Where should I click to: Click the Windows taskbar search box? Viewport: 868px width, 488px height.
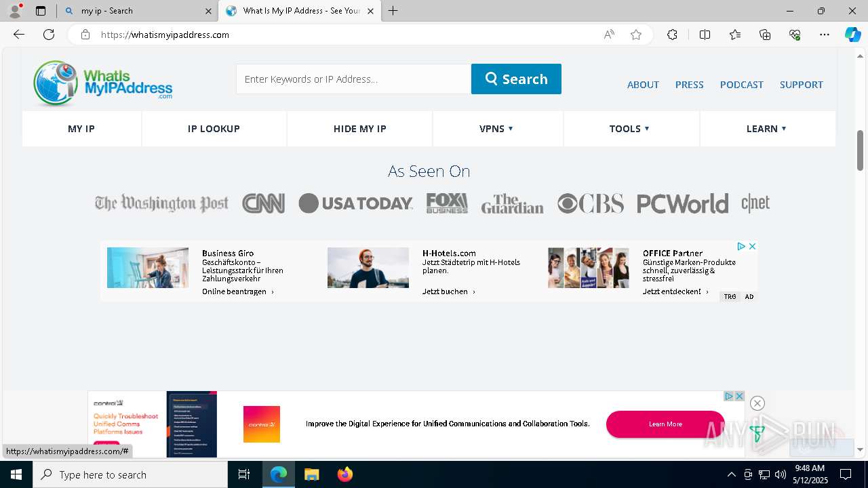pos(130,474)
